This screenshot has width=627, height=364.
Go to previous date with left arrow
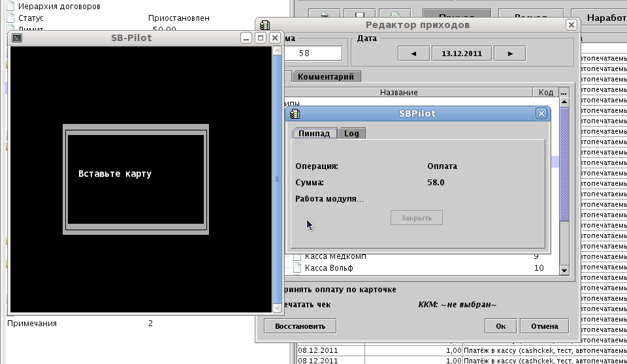click(x=414, y=53)
